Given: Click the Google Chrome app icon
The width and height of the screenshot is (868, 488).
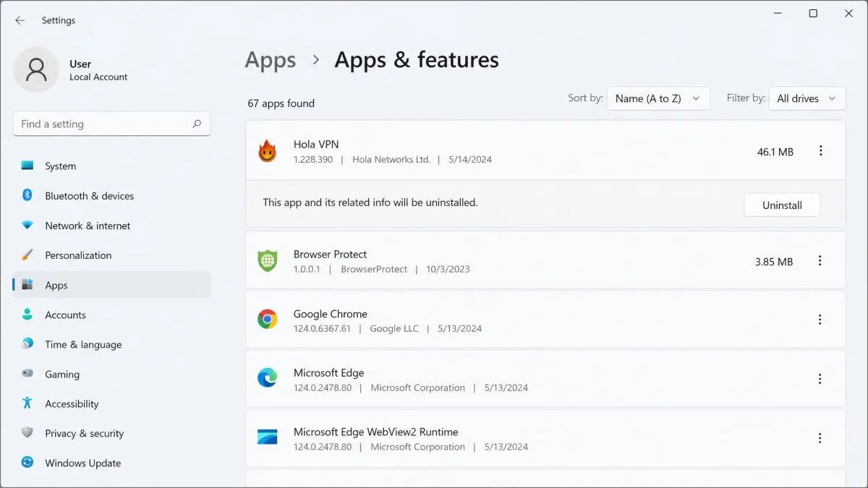Looking at the screenshot, I should [x=268, y=320].
